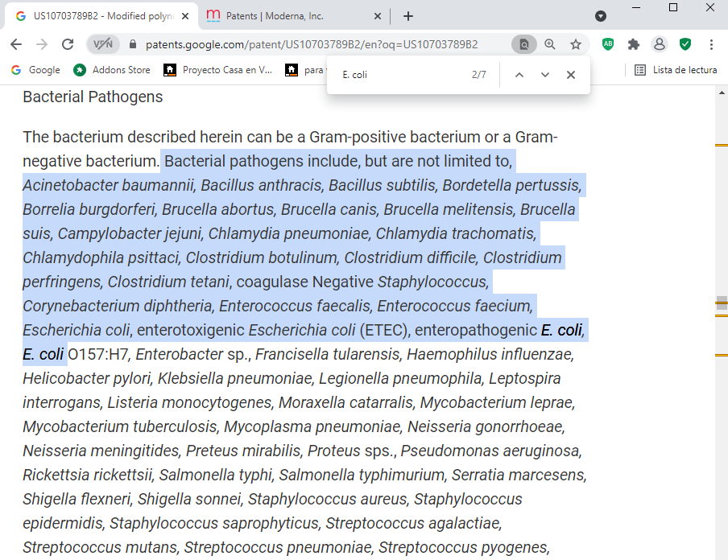Image resolution: width=728 pixels, height=560 pixels.
Task: Open the Extensions puzzle piece menu
Action: click(634, 44)
